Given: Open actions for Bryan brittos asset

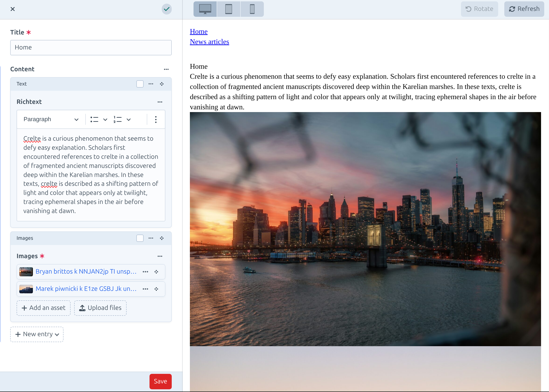Looking at the screenshot, I should pyautogui.click(x=145, y=272).
